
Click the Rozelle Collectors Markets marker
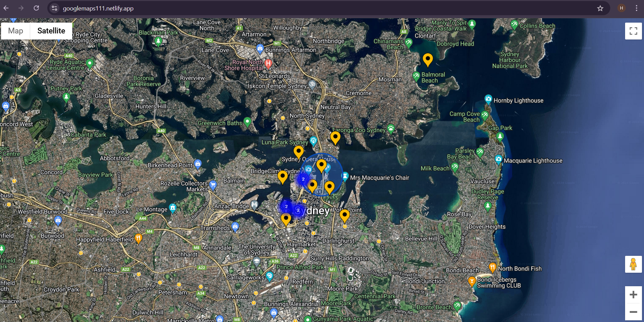point(213,185)
